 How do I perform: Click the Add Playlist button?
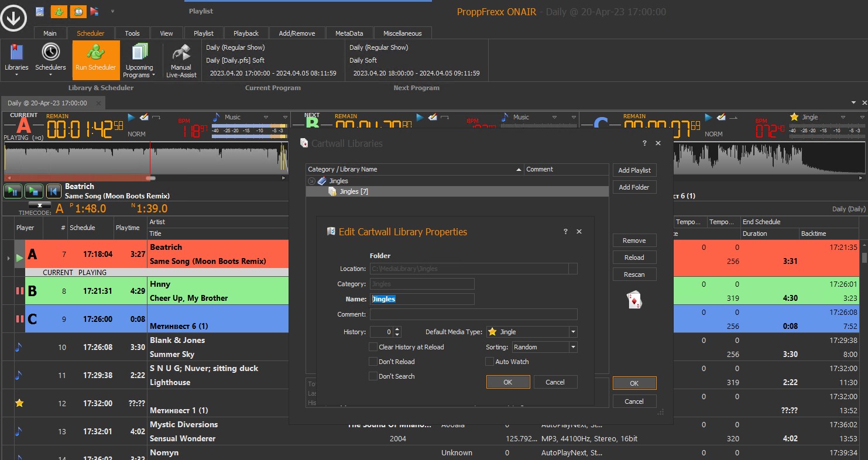point(634,170)
